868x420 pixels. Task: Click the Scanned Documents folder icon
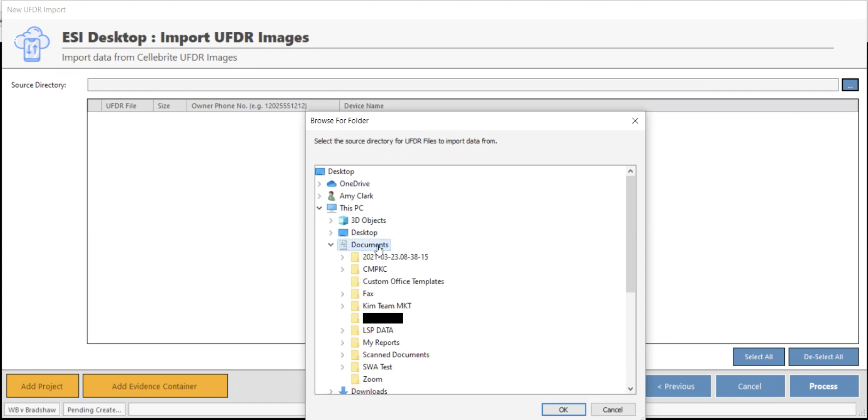[x=355, y=355]
